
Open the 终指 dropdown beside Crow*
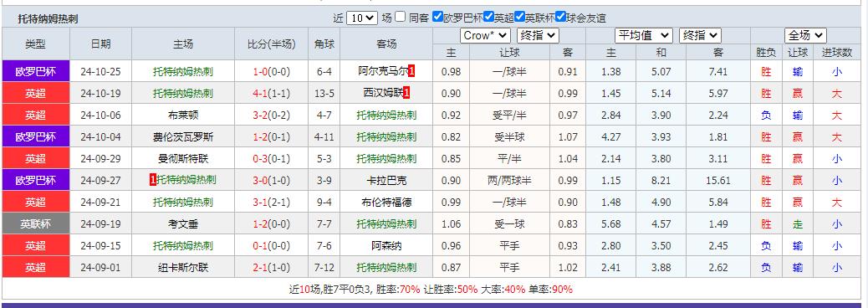tap(538, 36)
